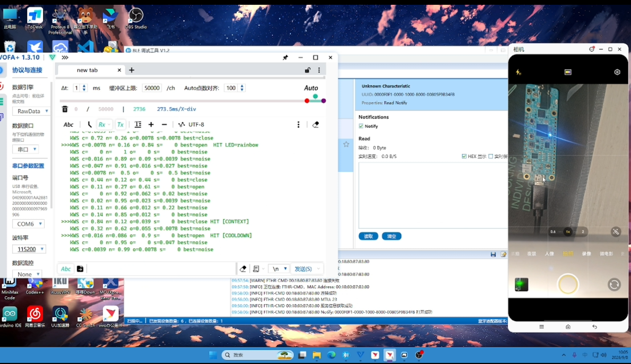Screen dimensions: 631x364
Task: Toggle the camera flash icon
Action: pyautogui.click(x=518, y=72)
